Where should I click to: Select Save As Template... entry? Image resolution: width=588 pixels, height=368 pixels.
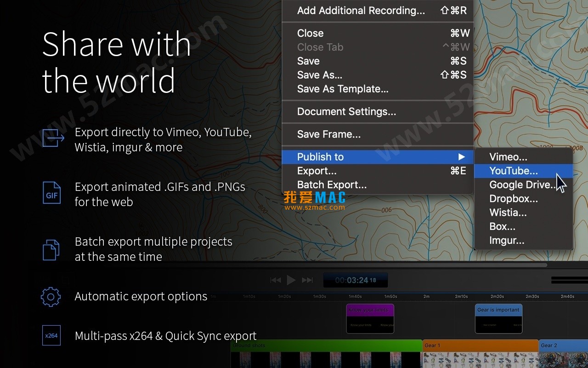click(x=378, y=89)
